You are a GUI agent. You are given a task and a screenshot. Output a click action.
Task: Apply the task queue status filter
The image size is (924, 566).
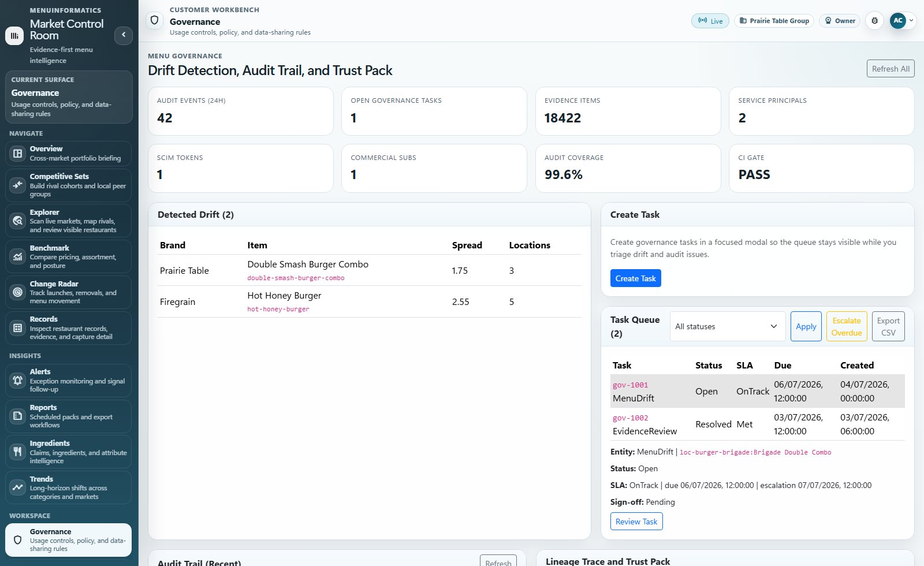click(x=806, y=326)
